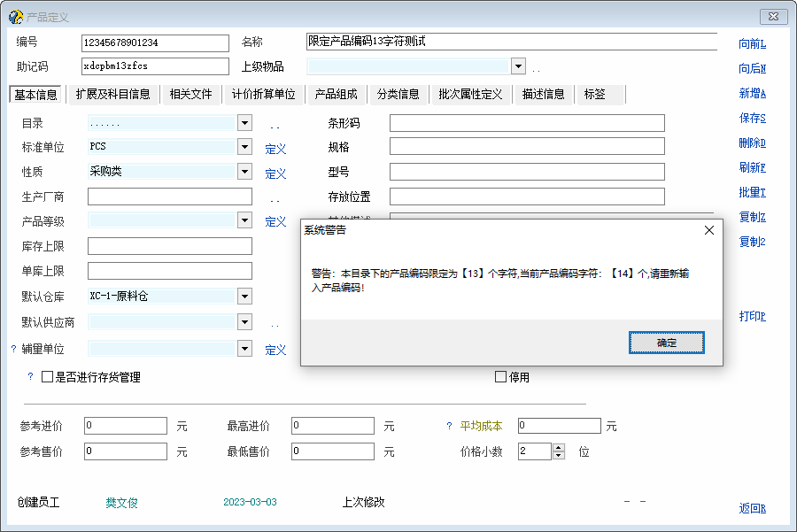Open the 计价折算单位 tab
Viewport: 797px width, 532px height.
[263, 95]
